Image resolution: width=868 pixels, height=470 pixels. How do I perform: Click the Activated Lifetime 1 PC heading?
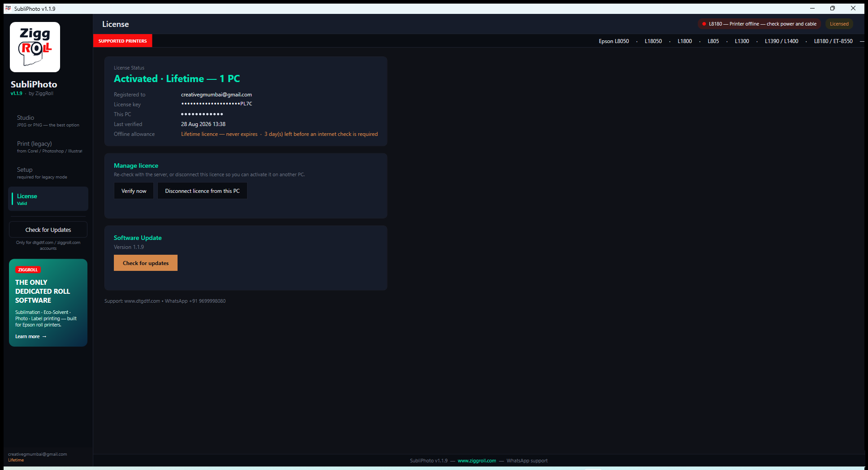tap(177, 79)
